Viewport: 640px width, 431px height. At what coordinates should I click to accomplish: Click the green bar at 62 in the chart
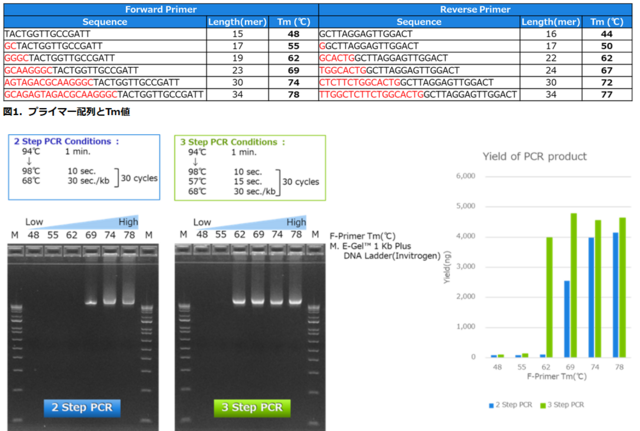pyautogui.click(x=549, y=297)
